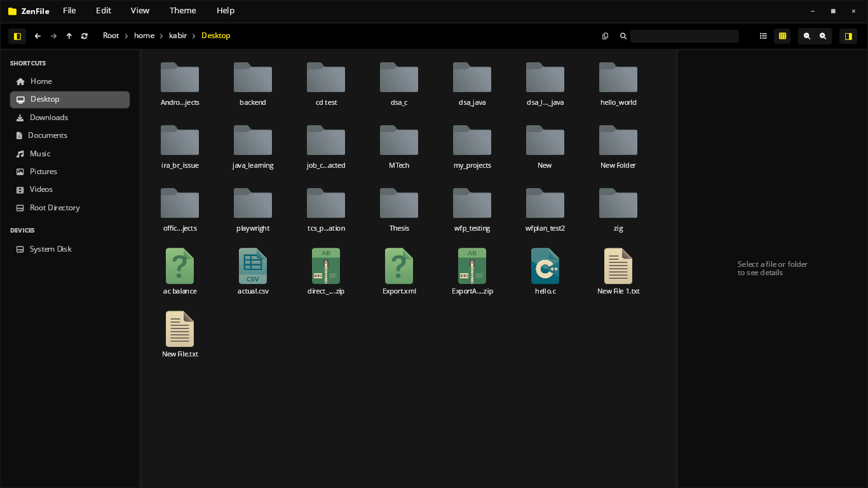Select the dsa_c folder
868x488 pixels.
pyautogui.click(x=399, y=83)
